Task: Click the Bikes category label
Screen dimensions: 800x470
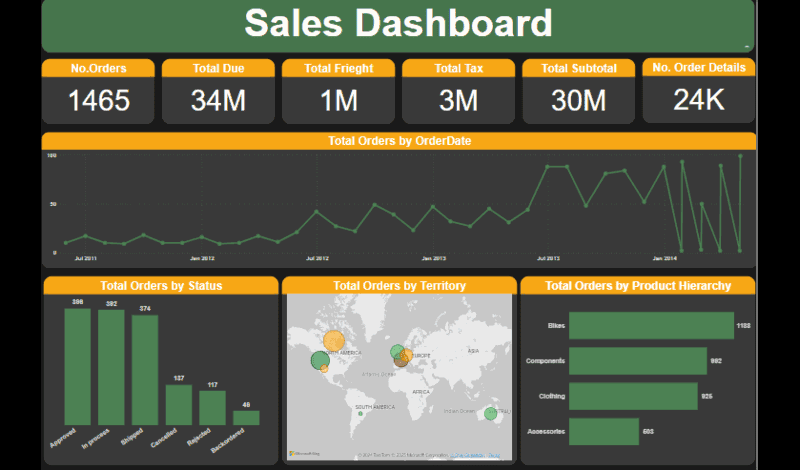Action: pyautogui.click(x=556, y=326)
